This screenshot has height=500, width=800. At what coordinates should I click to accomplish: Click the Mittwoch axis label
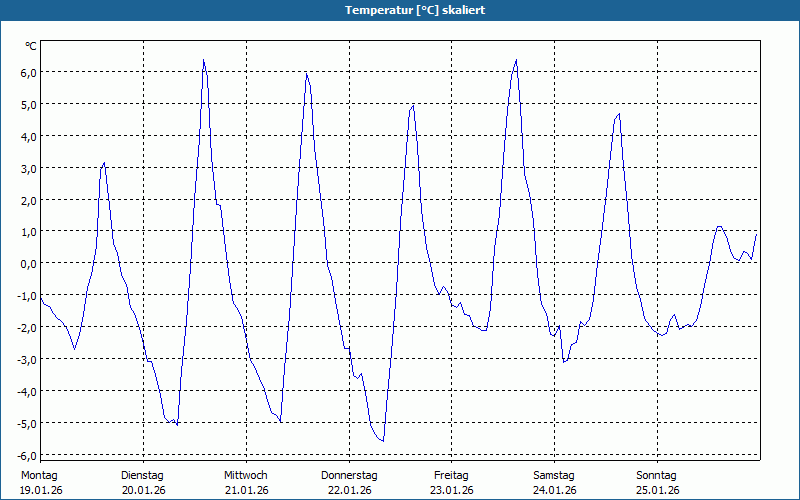(246, 476)
